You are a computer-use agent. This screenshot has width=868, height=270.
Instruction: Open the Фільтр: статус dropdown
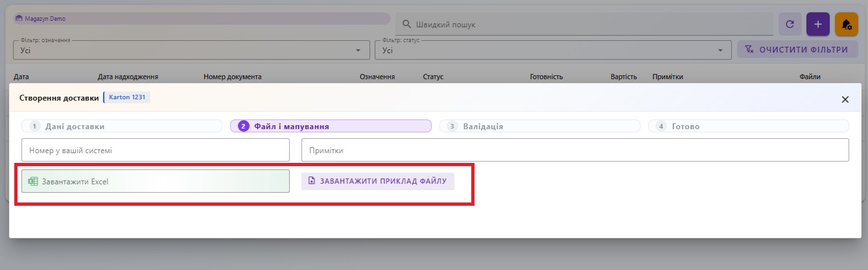tap(552, 50)
